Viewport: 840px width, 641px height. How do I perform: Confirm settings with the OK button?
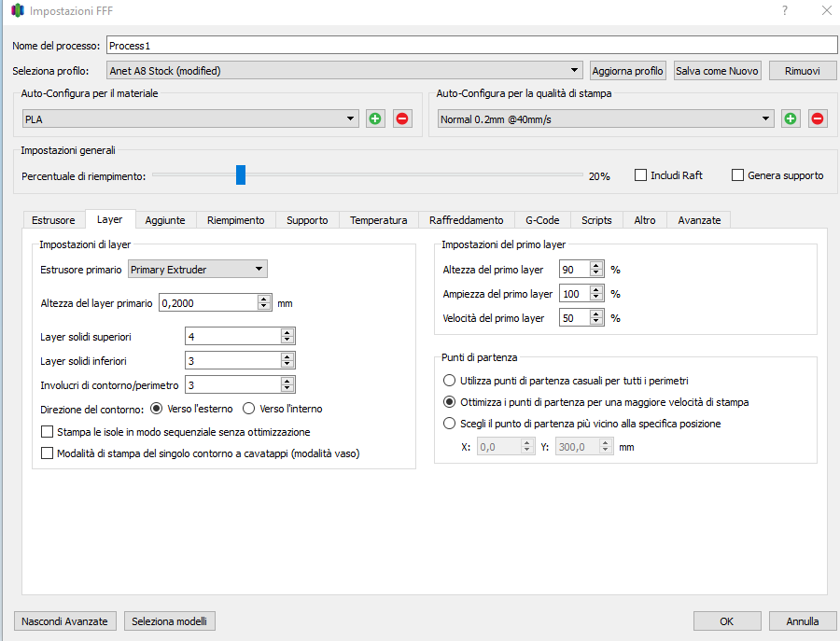coord(727,621)
